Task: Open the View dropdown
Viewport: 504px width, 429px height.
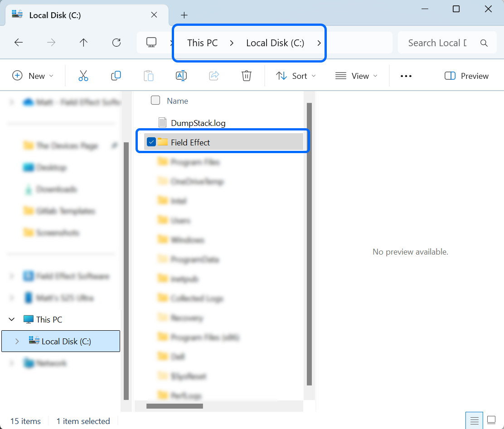Action: tap(356, 76)
